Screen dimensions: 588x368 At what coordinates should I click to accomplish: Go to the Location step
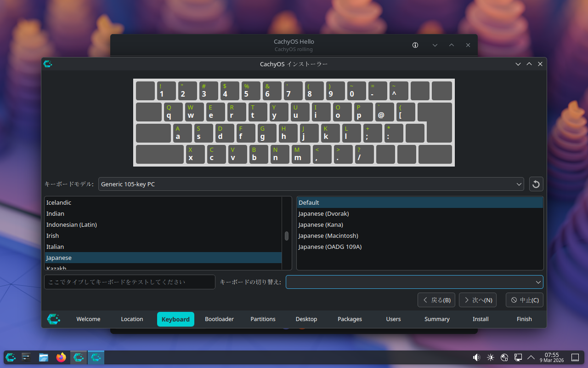tap(132, 319)
